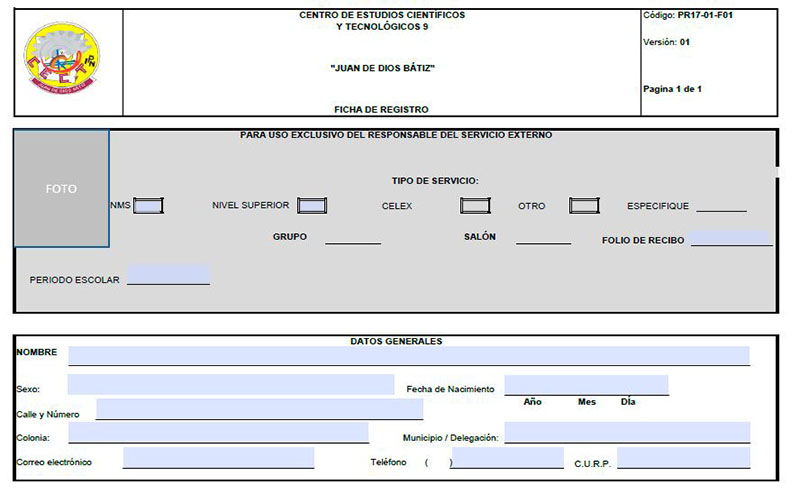The height and width of the screenshot is (494, 800).
Task: Check the OTRO service box
Action: coord(584,206)
